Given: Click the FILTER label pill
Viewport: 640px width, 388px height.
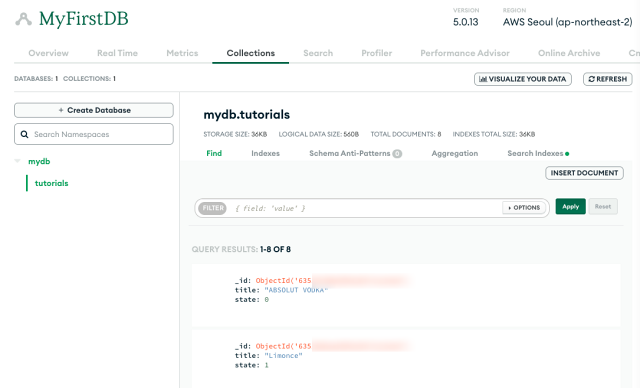Looking at the screenshot, I should click(x=212, y=208).
